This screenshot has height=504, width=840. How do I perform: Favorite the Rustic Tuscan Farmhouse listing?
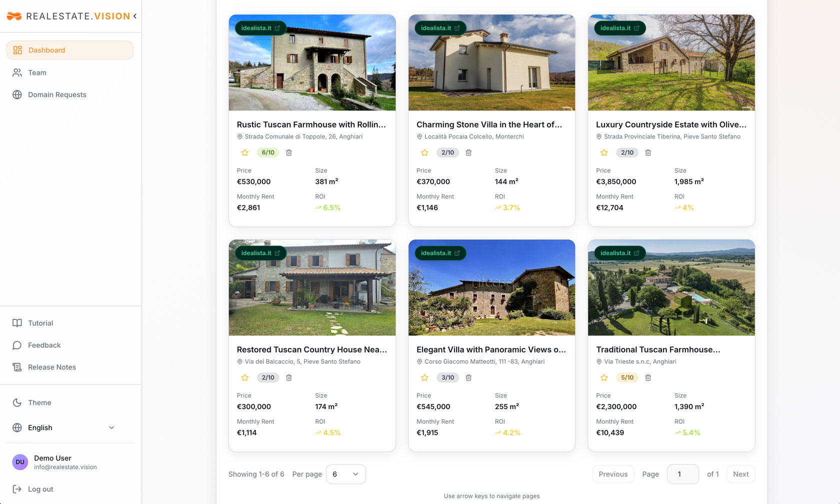tap(245, 152)
